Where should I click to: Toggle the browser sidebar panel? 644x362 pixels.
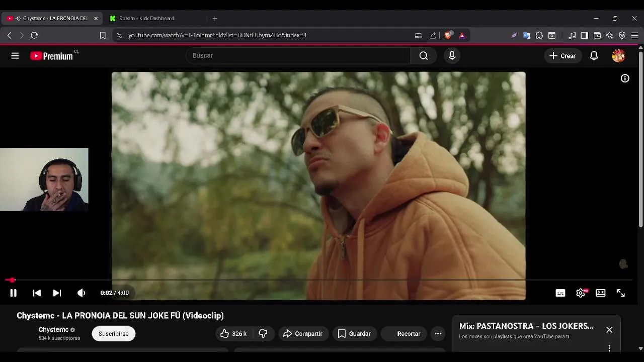(x=584, y=35)
